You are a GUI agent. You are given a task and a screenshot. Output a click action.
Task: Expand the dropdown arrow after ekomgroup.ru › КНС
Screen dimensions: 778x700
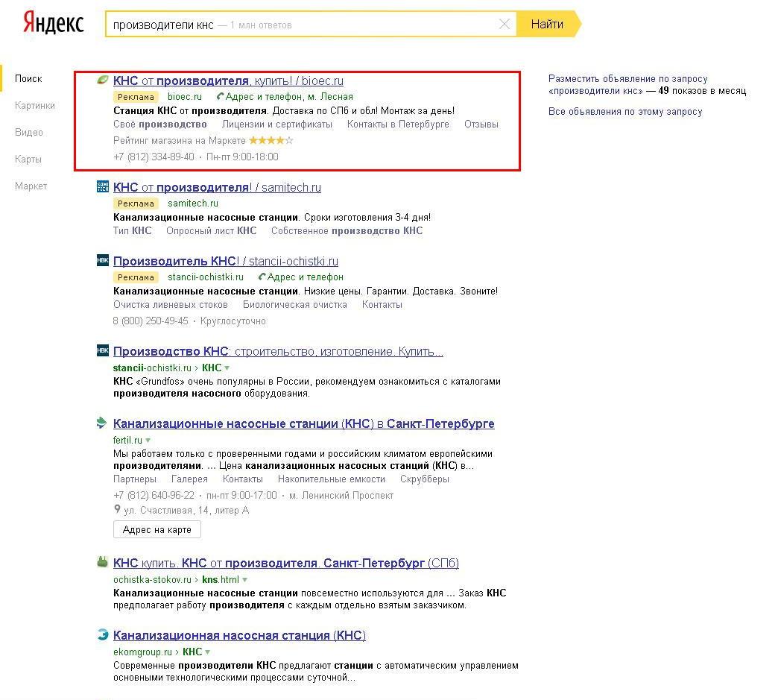[x=207, y=652]
